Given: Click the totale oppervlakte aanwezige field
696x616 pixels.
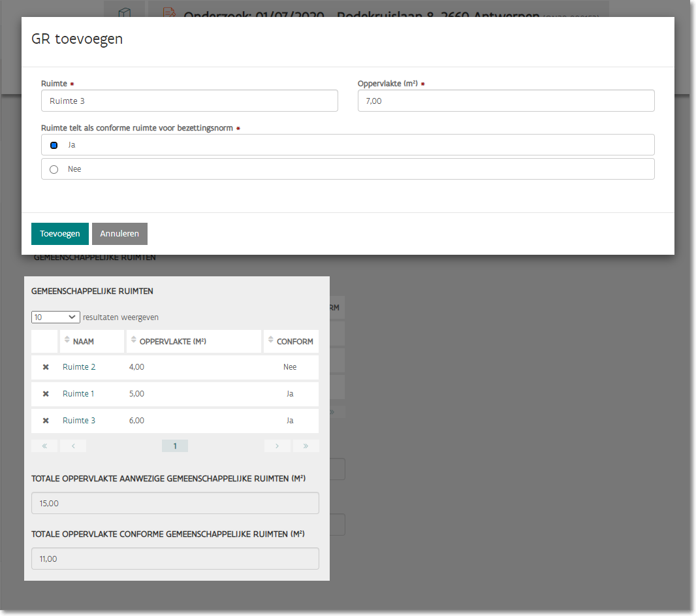Looking at the screenshot, I should (175, 503).
